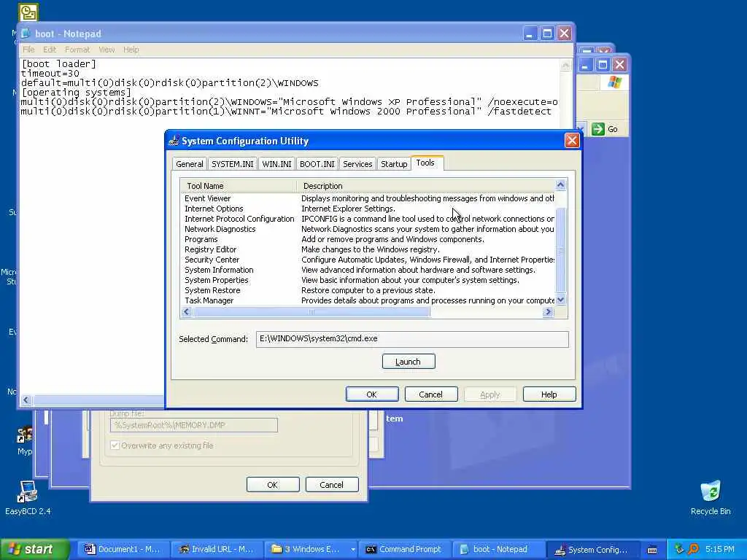This screenshot has height=560, width=747.
Task: Click the Windows flag logo in browser window
Action: point(614,82)
